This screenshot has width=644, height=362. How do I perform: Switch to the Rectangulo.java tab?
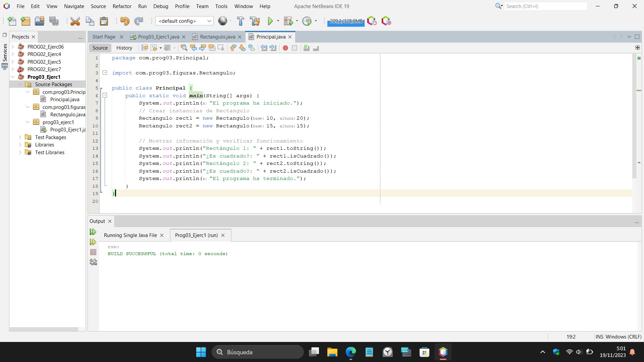coord(217,37)
